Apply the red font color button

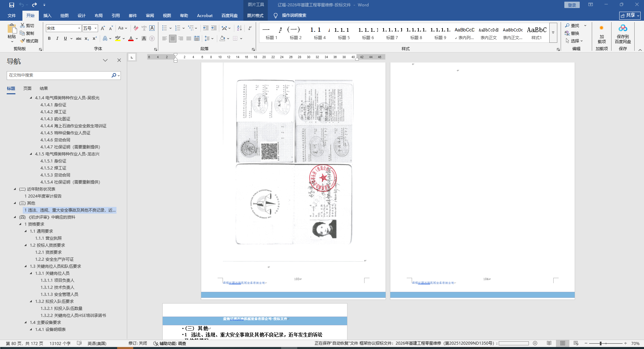click(131, 38)
